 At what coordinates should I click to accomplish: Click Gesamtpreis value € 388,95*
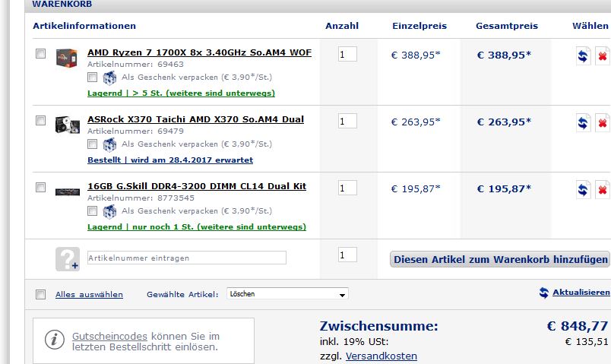tap(504, 55)
